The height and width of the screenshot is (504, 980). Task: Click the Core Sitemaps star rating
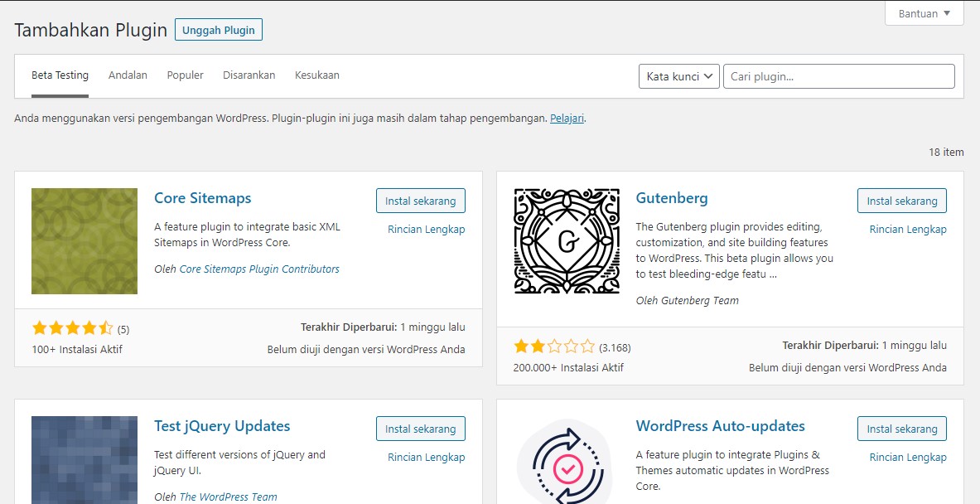tap(73, 327)
